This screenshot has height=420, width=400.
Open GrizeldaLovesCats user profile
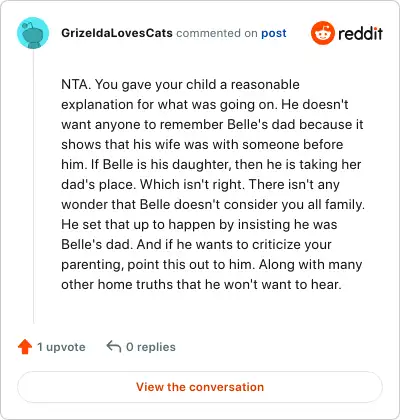pos(117,33)
